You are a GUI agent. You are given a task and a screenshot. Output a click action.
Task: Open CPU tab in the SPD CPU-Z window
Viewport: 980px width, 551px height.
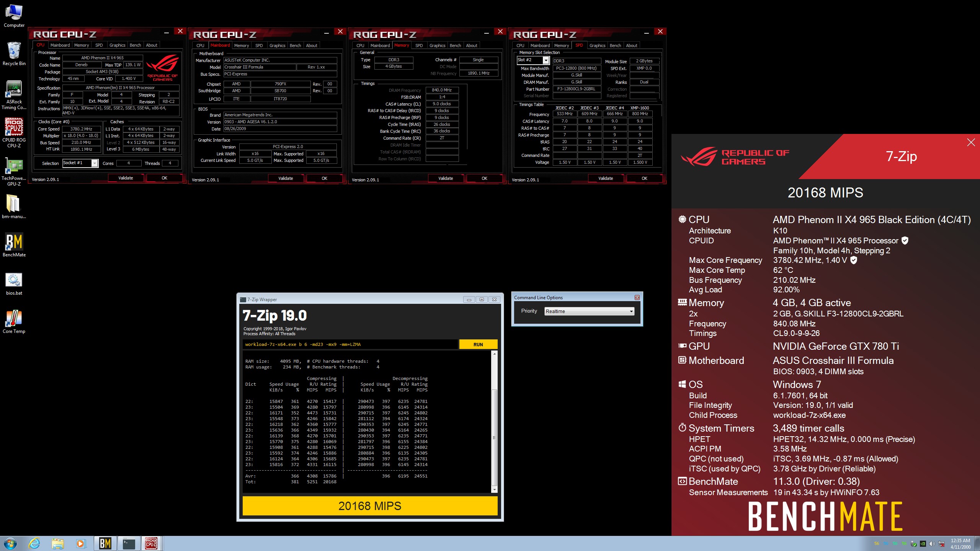pyautogui.click(x=520, y=46)
